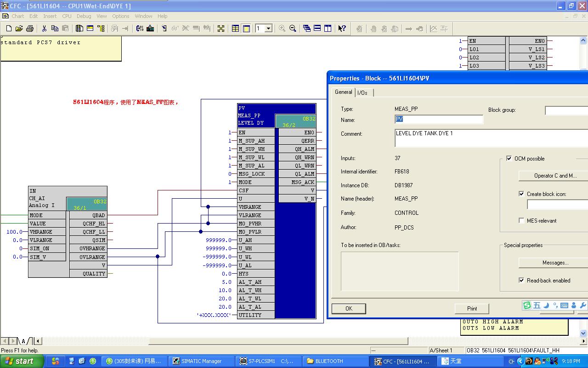Screen dimensions: 588x368
Task: Toggle the OCM possible checkbox
Action: tap(509, 159)
